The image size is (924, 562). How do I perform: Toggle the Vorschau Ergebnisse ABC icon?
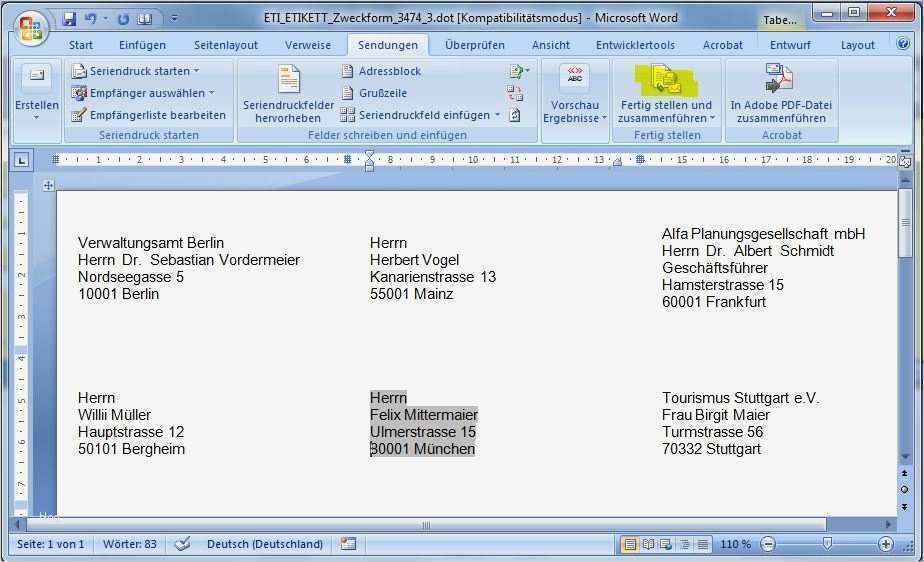tap(575, 77)
